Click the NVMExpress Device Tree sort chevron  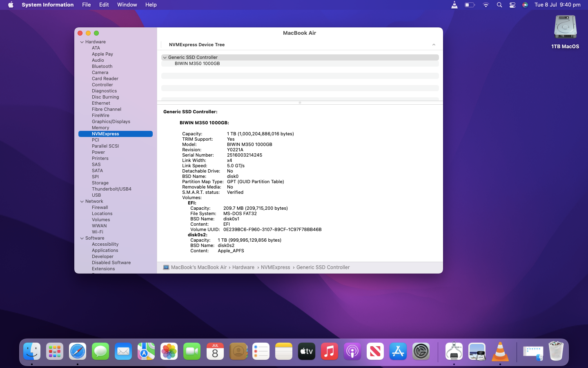coord(434,45)
